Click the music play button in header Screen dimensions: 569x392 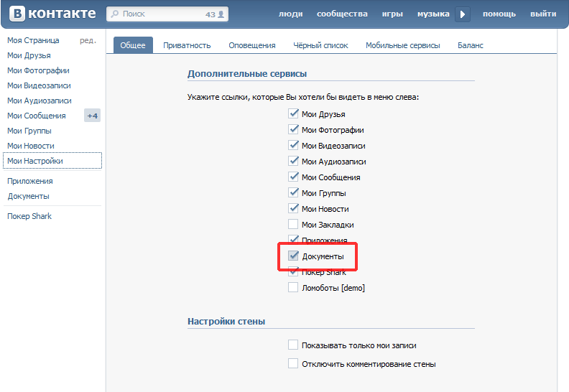pyautogui.click(x=463, y=14)
